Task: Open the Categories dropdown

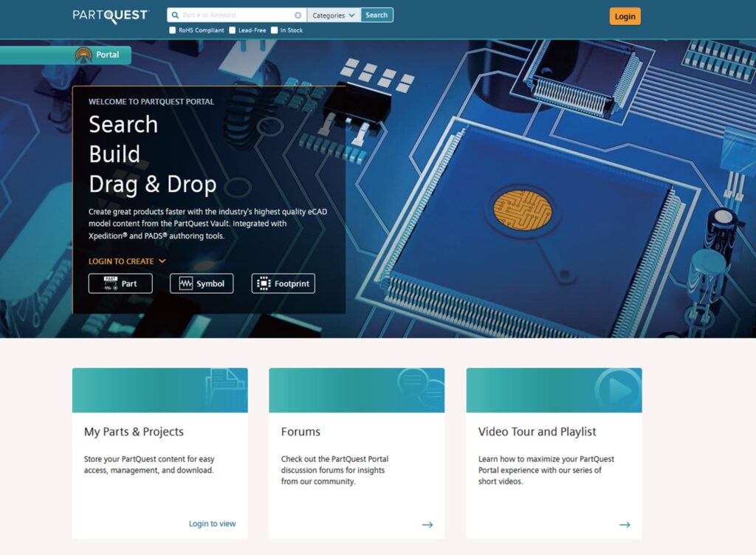Action: tap(333, 15)
